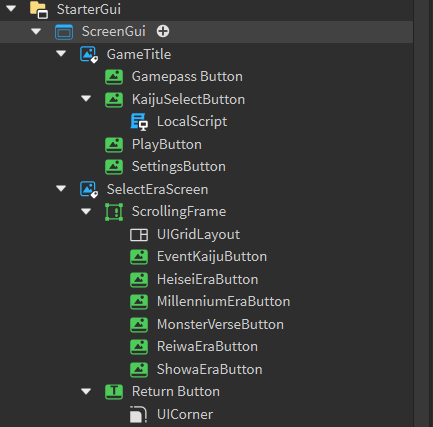Collapse the GameTitle node

[x=61, y=54]
